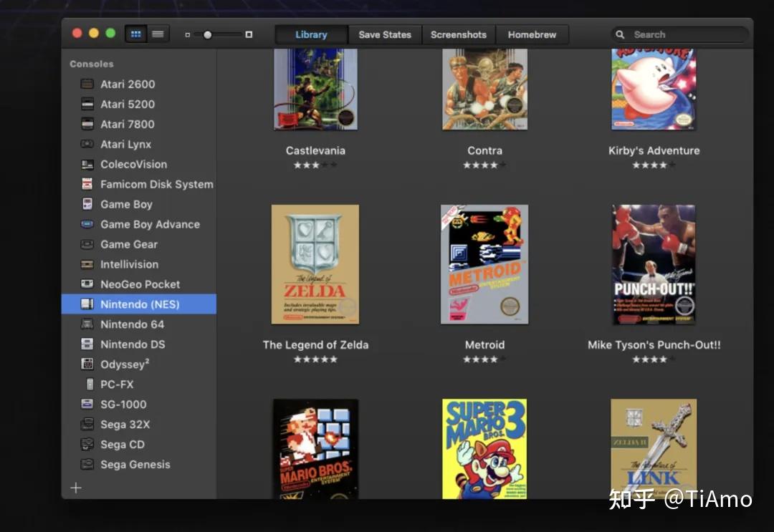The width and height of the screenshot is (774, 532).
Task: Click the Nintendo 64 label
Action: point(133,324)
